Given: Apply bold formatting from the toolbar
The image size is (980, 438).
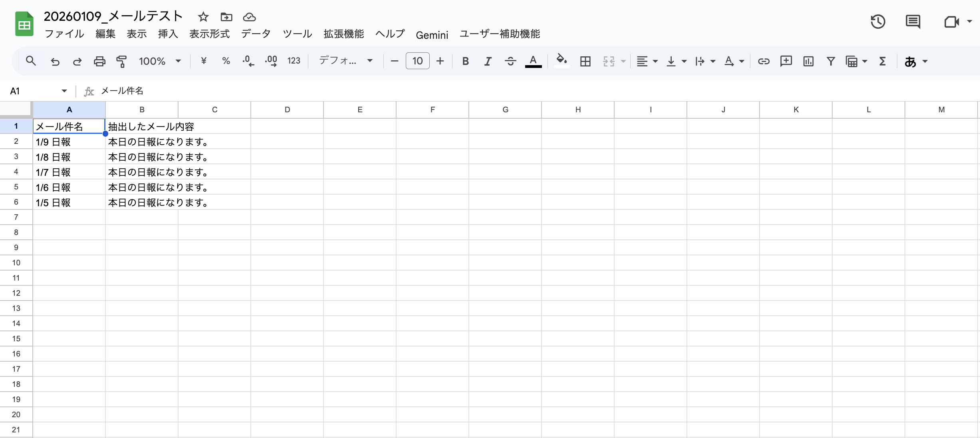Looking at the screenshot, I should [465, 61].
